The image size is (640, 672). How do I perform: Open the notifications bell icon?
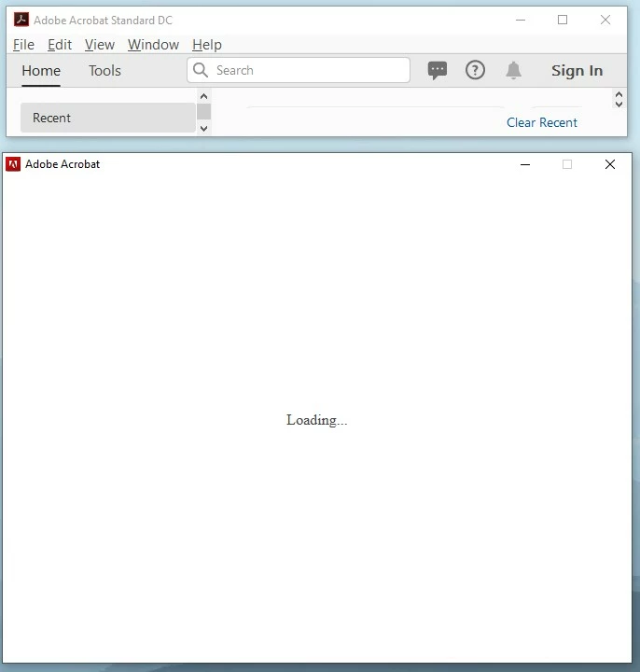[513, 70]
